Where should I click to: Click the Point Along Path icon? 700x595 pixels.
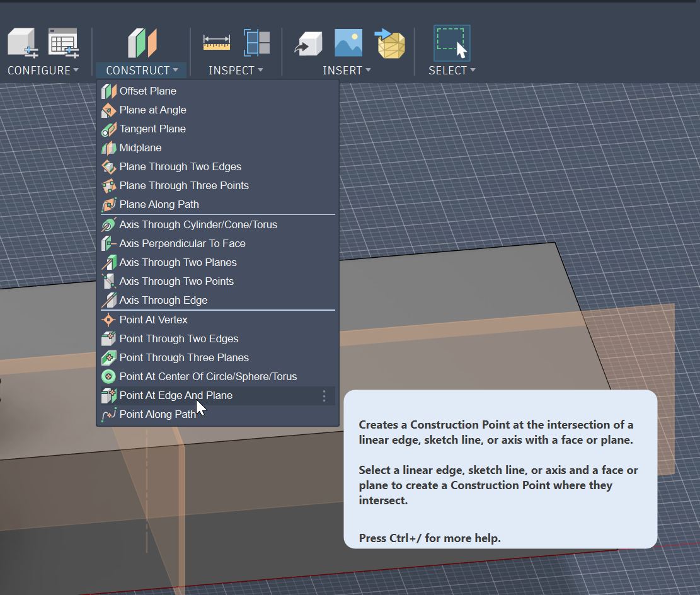coord(108,415)
